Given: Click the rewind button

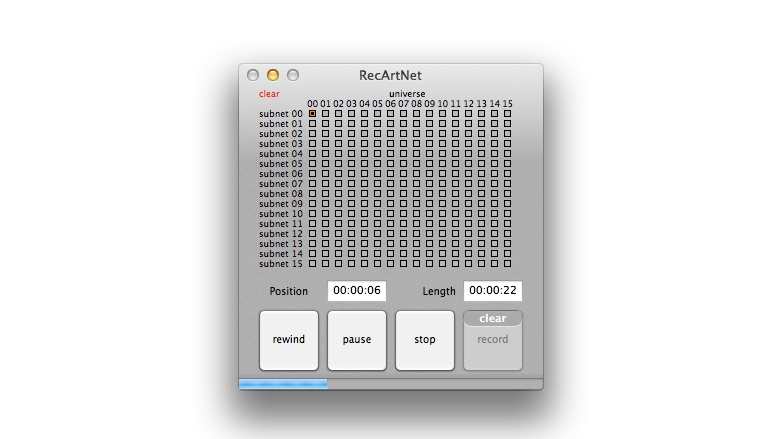Looking at the screenshot, I should click(289, 340).
